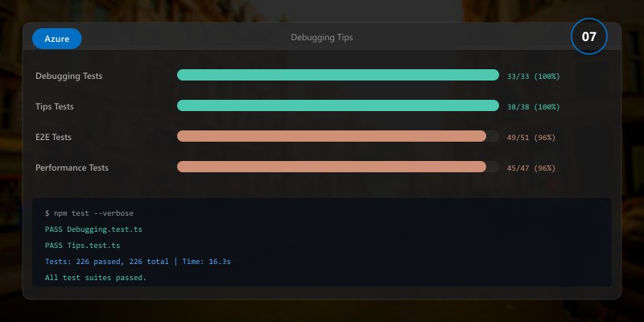Click the E2E Tests progress bar
The width and height of the screenshot is (644, 322).
click(x=338, y=136)
